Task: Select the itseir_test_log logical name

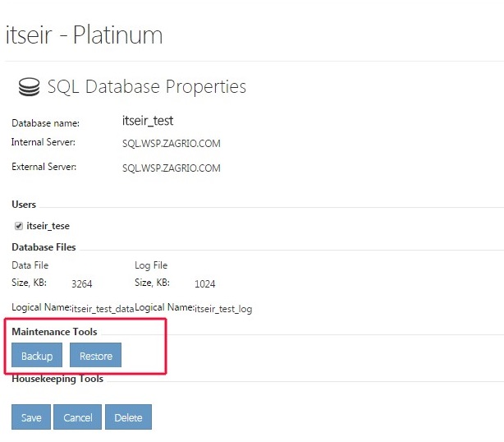Action: tap(223, 309)
